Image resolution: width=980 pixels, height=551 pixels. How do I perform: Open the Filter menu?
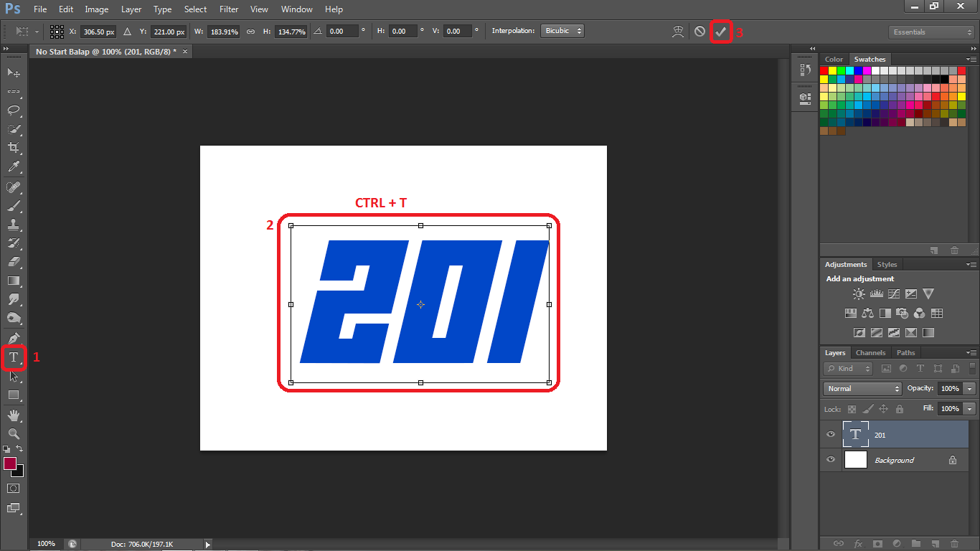pyautogui.click(x=229, y=9)
